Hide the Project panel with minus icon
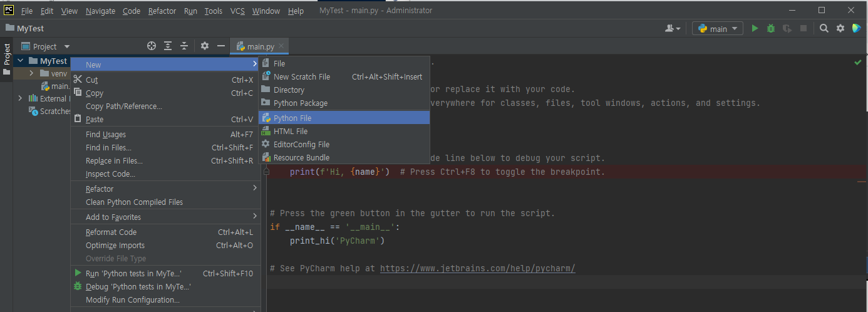868x312 pixels. [x=220, y=46]
